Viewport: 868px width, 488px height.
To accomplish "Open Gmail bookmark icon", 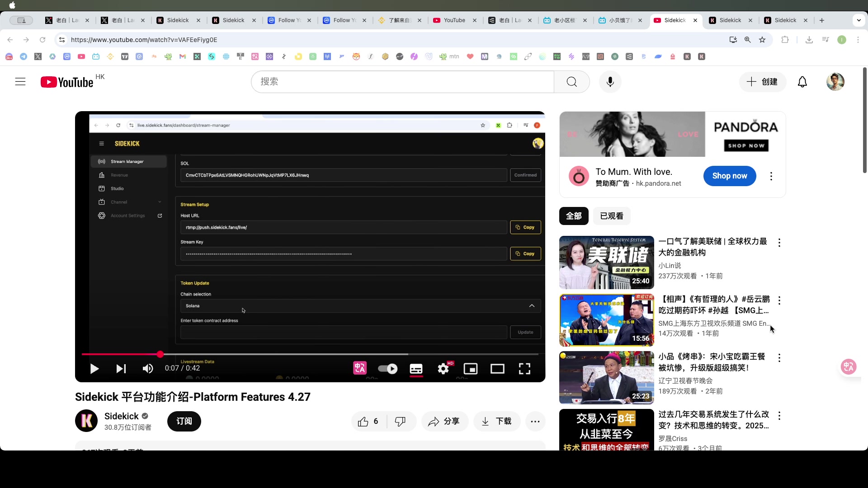I will tap(183, 56).
